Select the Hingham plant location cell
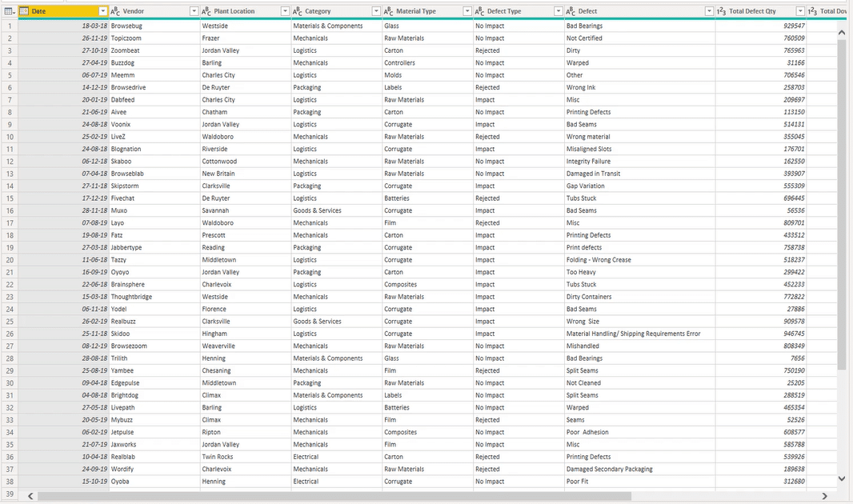Screen dimensions: 853x504 (x=246, y=334)
